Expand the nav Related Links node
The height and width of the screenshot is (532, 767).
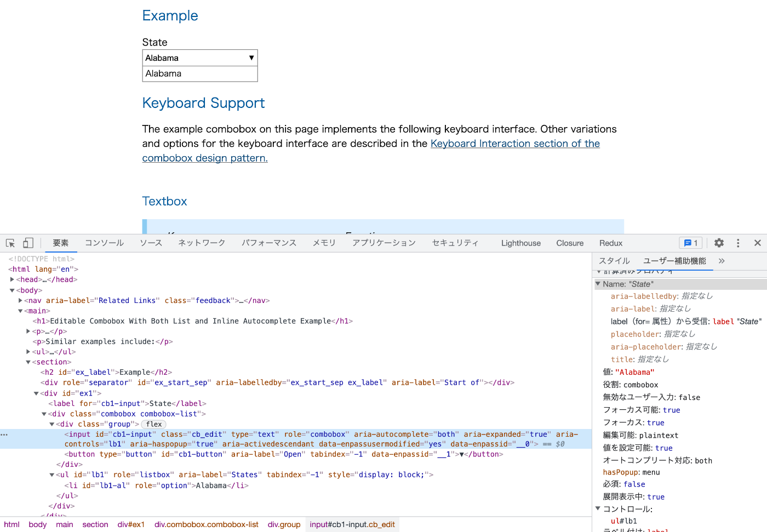[20, 300]
